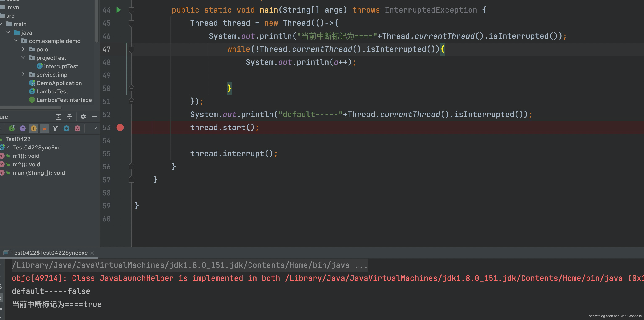Select Test0422 in Structure tree
The width and height of the screenshot is (644, 320).
pos(18,139)
